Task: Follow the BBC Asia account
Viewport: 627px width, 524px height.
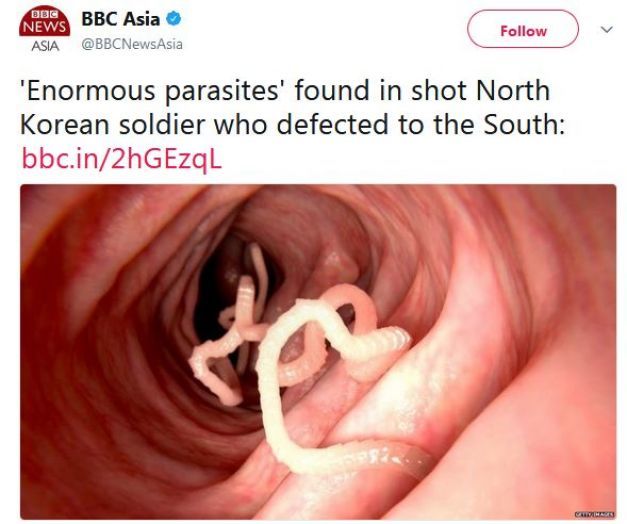Action: click(x=523, y=29)
